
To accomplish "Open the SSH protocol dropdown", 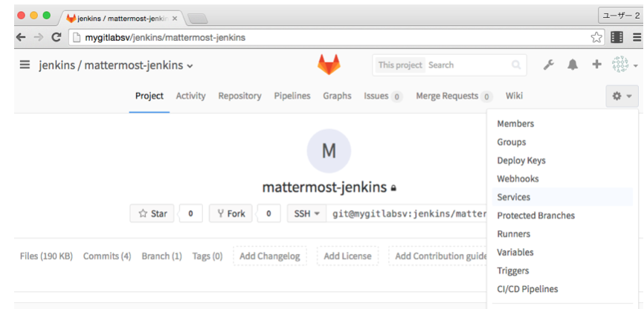I will coord(306,213).
